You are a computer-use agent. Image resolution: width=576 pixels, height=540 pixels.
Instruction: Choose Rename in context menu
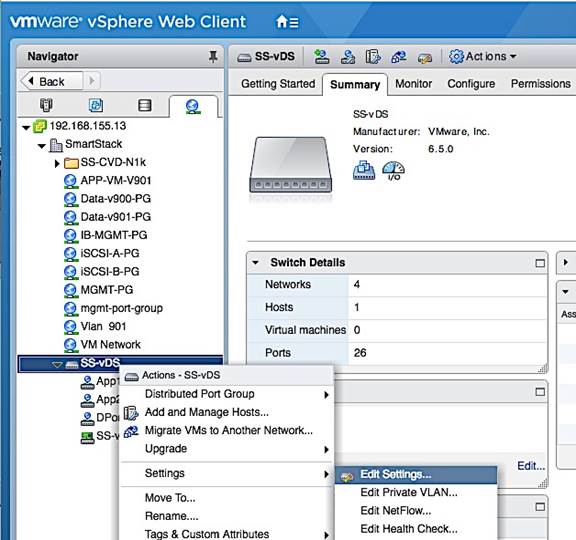(226, 516)
